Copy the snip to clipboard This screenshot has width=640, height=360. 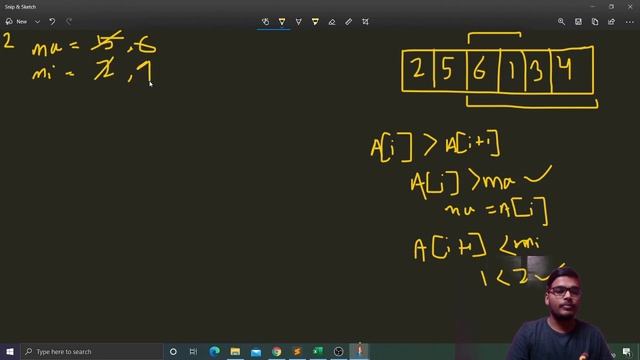[x=595, y=22]
